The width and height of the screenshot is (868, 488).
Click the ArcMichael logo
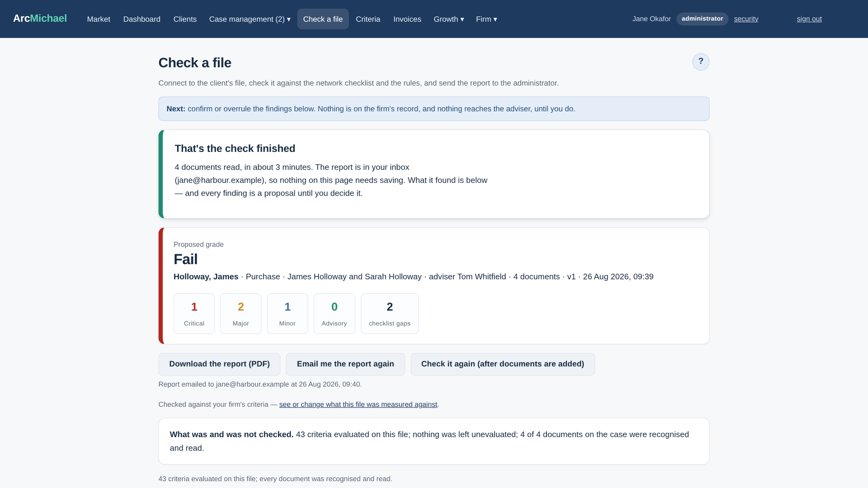tap(40, 18)
